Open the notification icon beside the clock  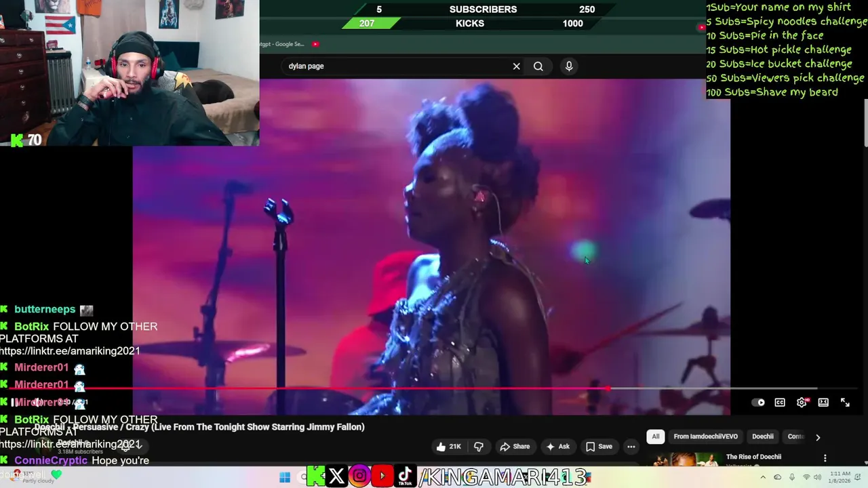coord(859,477)
